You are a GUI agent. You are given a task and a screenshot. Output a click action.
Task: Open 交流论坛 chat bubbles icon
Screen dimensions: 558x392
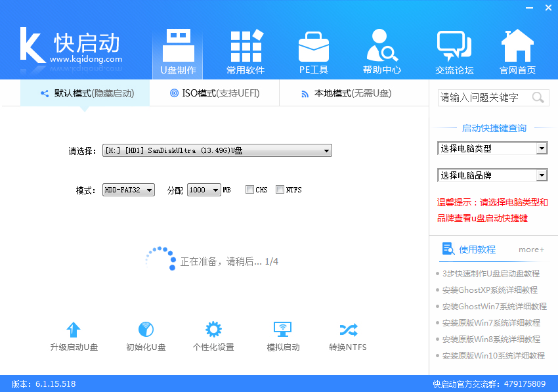(454, 46)
